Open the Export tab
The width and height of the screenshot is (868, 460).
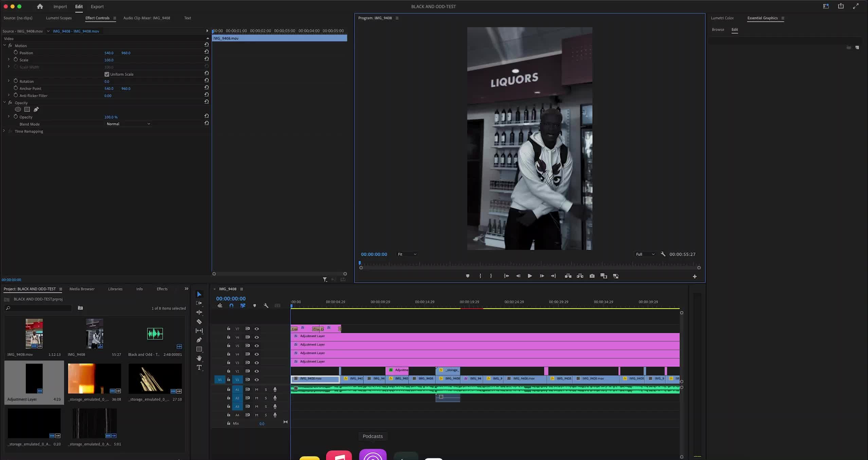tap(97, 6)
